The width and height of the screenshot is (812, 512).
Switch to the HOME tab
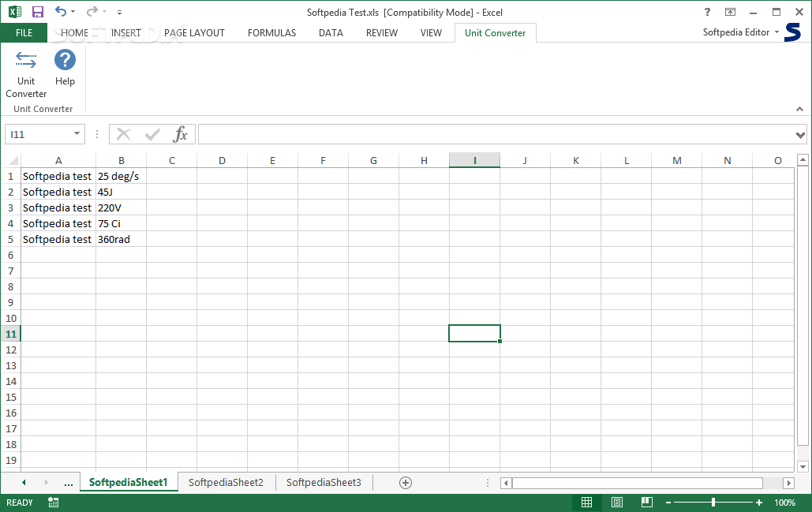[74, 32]
